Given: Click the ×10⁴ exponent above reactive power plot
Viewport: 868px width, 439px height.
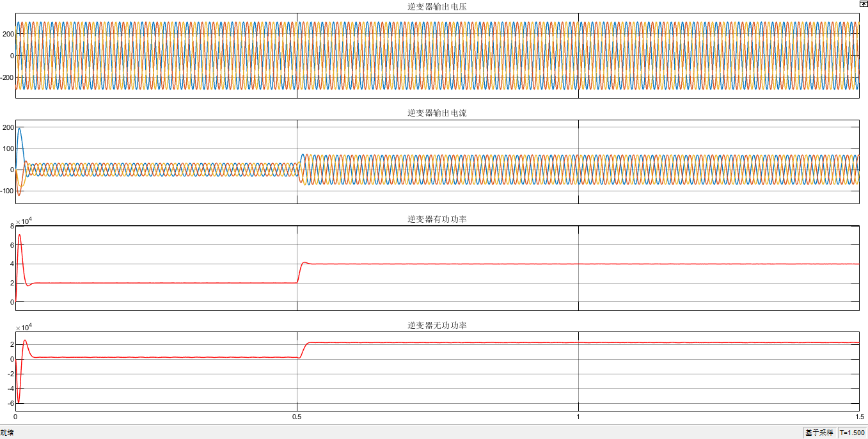Looking at the screenshot, I should [x=24, y=328].
